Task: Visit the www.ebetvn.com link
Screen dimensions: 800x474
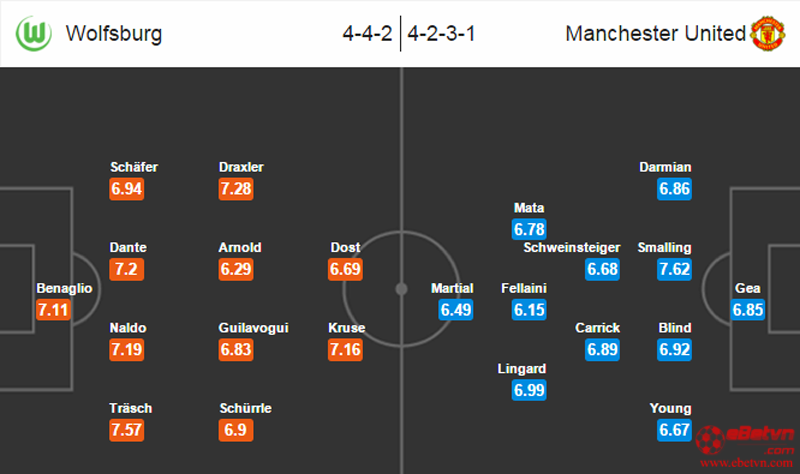Action: coord(746,463)
